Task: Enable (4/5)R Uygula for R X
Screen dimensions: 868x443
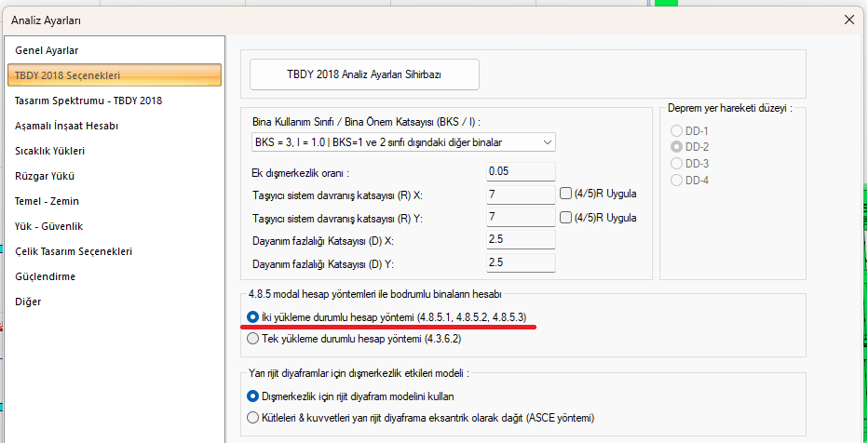Action: [x=566, y=194]
